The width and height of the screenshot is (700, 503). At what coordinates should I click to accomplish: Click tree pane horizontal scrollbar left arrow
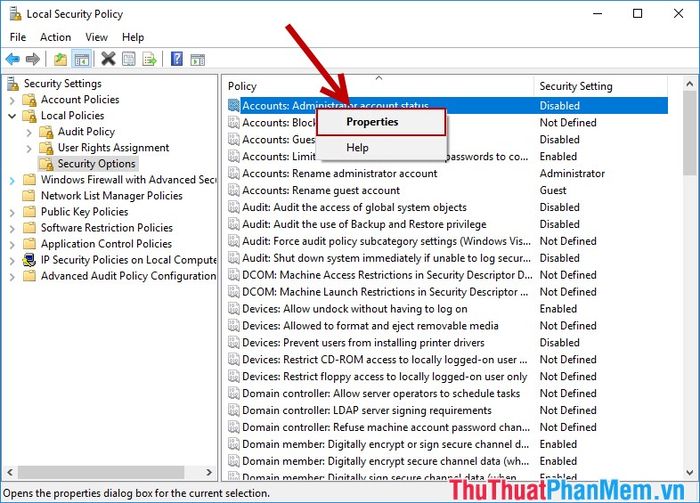10,472
